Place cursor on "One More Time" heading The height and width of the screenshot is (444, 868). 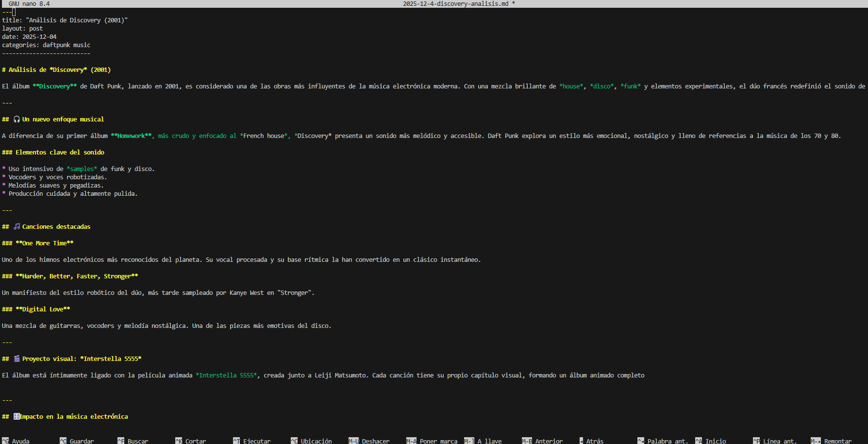pyautogui.click(x=44, y=243)
